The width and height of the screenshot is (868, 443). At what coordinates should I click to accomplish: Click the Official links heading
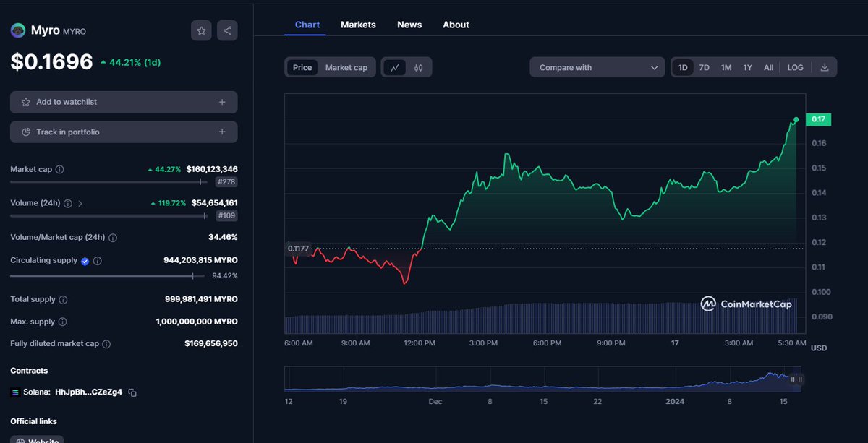33,421
